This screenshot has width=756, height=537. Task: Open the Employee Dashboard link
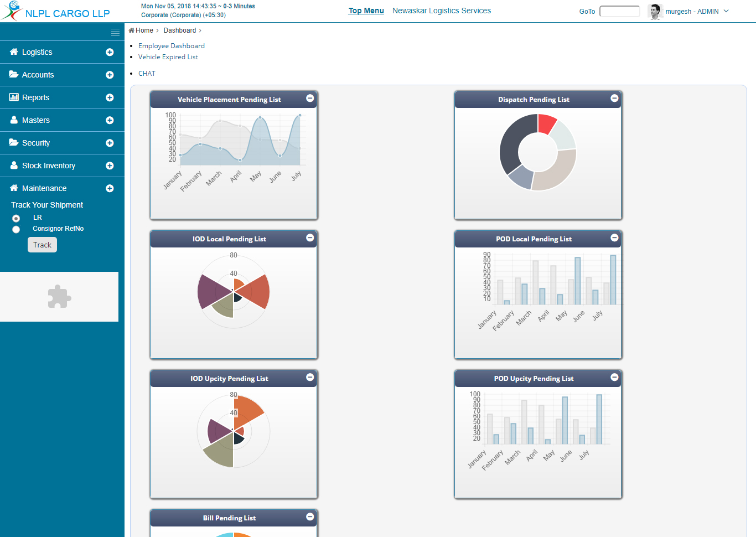(x=172, y=46)
